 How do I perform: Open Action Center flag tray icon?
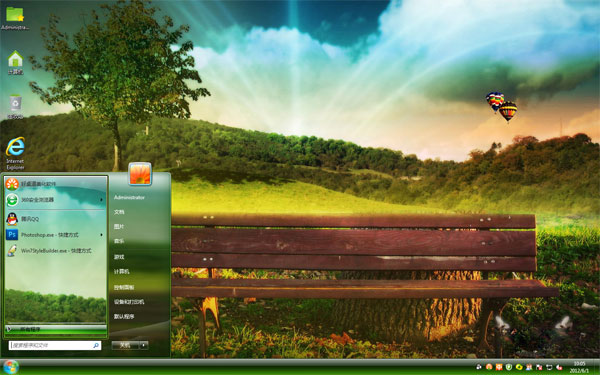(x=539, y=367)
